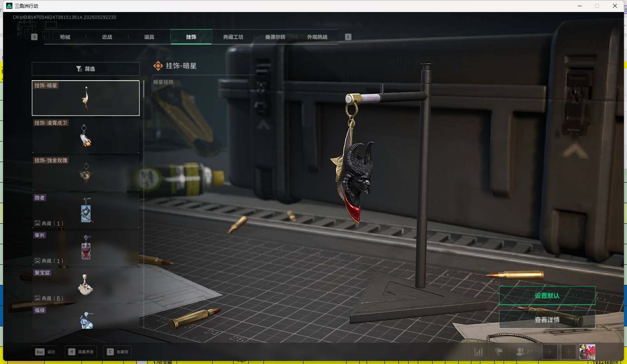The height and width of the screenshot is (364, 627).
Task: Open the 筛选 filter button
Action: click(x=86, y=69)
